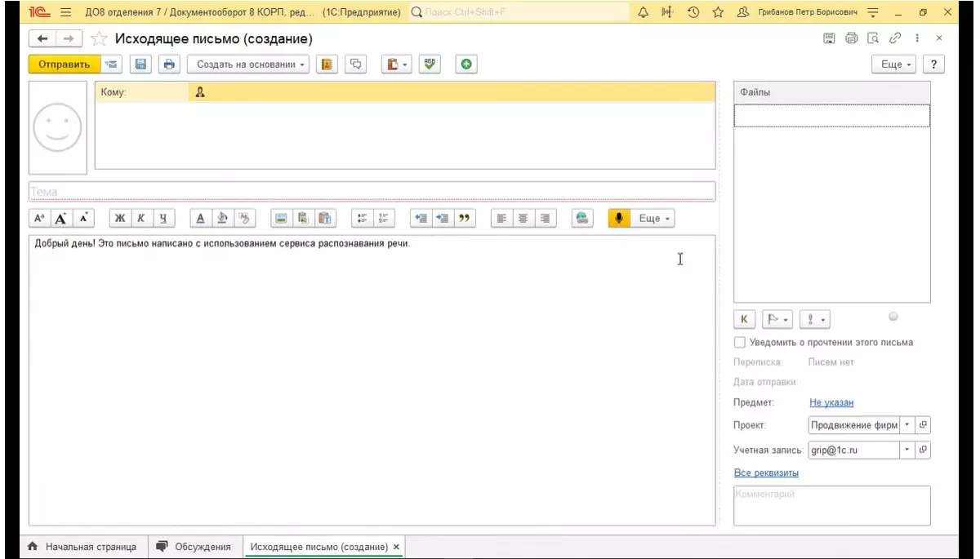Apply blockquote with the quotation marks icon
This screenshot has width=980, height=559.
[x=465, y=219]
